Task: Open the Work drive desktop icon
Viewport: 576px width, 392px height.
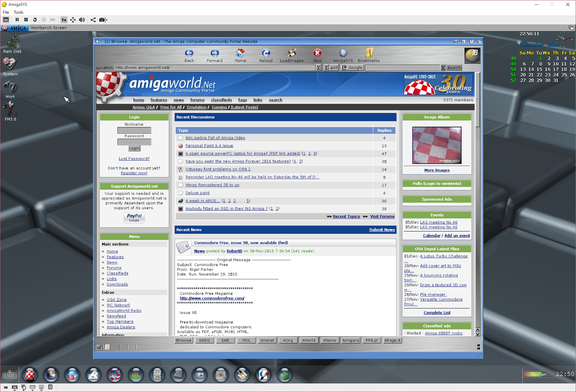Action: tap(10, 89)
